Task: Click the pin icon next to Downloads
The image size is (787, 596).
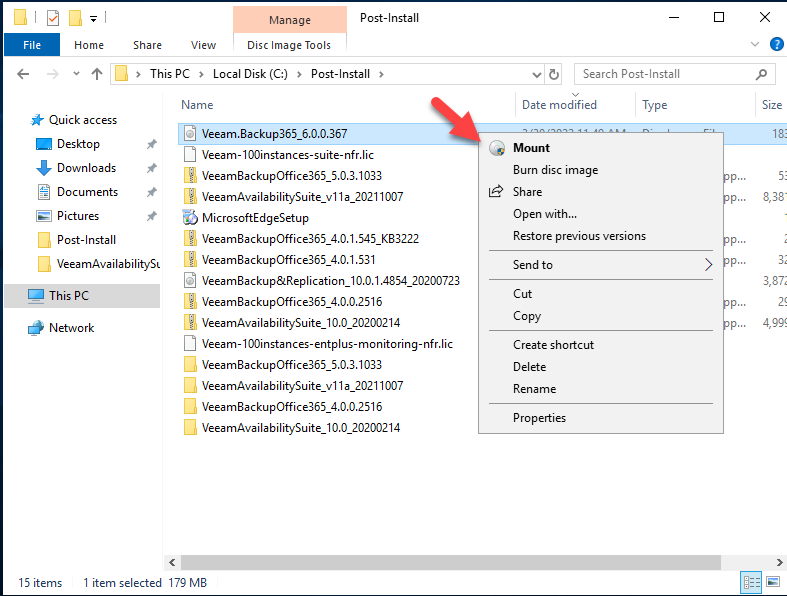Action: pos(152,168)
